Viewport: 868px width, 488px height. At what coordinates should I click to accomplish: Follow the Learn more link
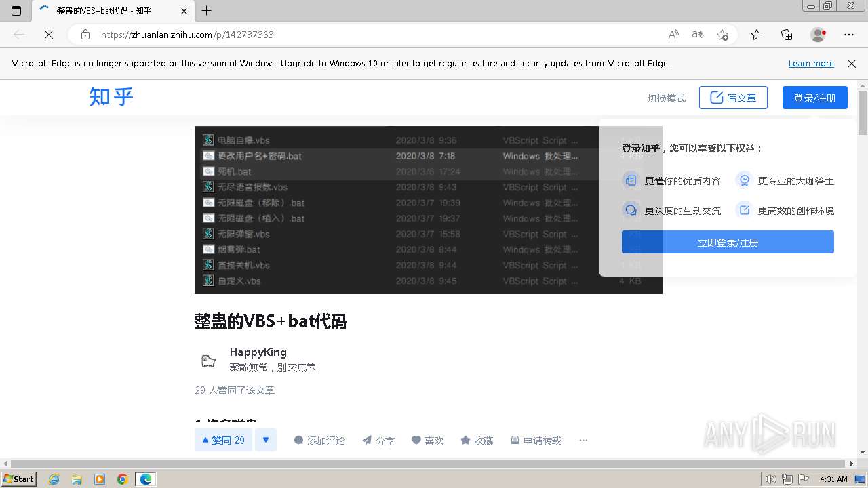(x=811, y=64)
